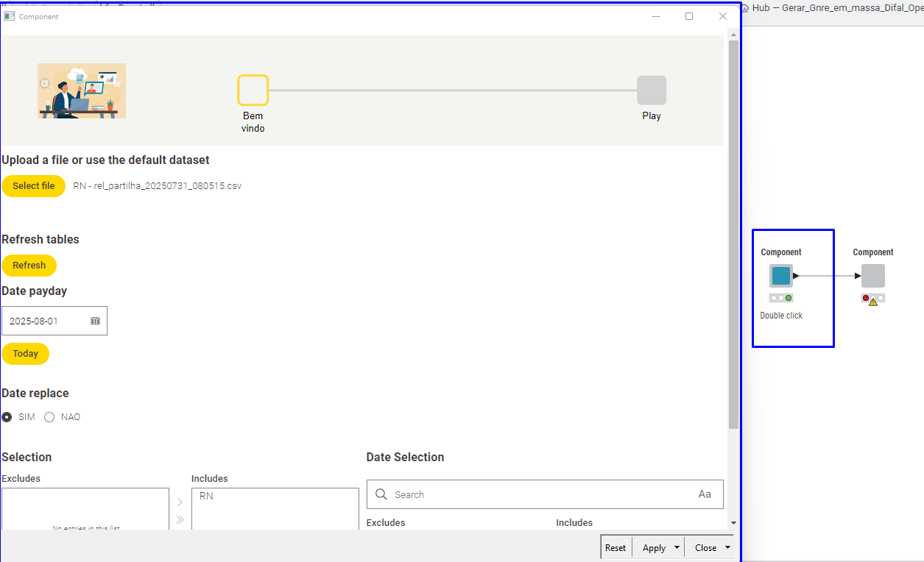Toggle case-sensitive Aa search option
This screenshot has height=562, width=924.
tap(705, 494)
